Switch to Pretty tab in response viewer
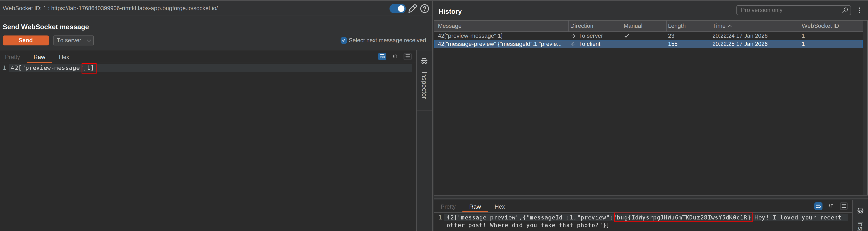Screen dimensions: 868x231 (448, 207)
